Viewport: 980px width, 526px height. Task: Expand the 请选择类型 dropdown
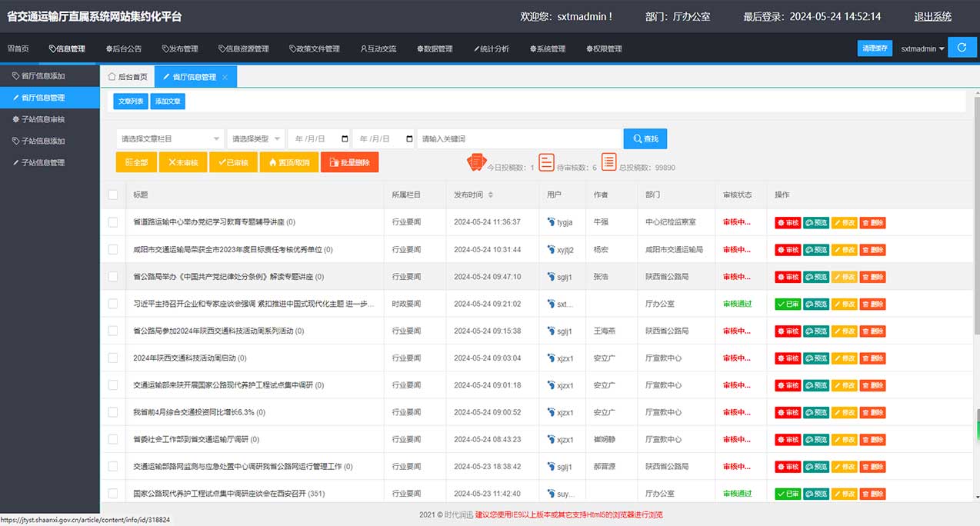tap(256, 139)
